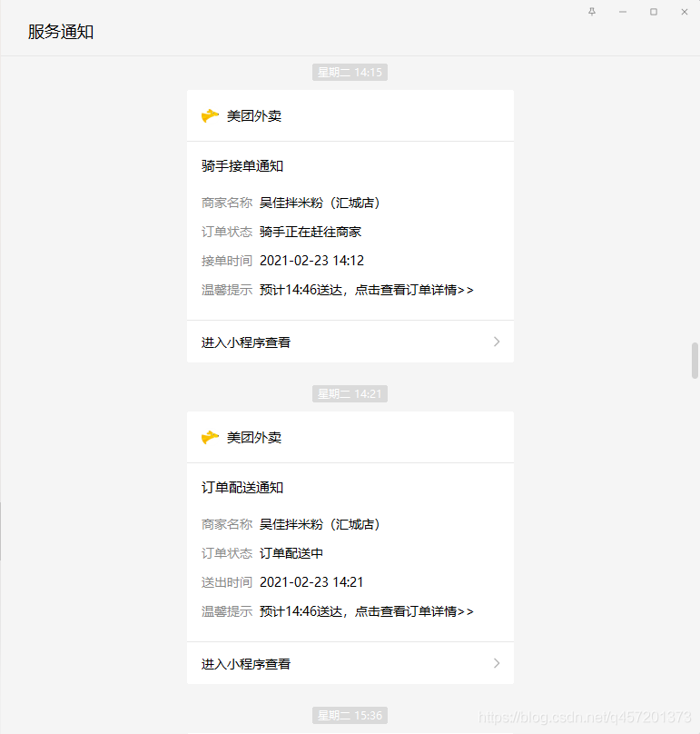Pin the service notification window on top
Image resolution: width=700 pixels, height=734 pixels.
click(x=592, y=12)
